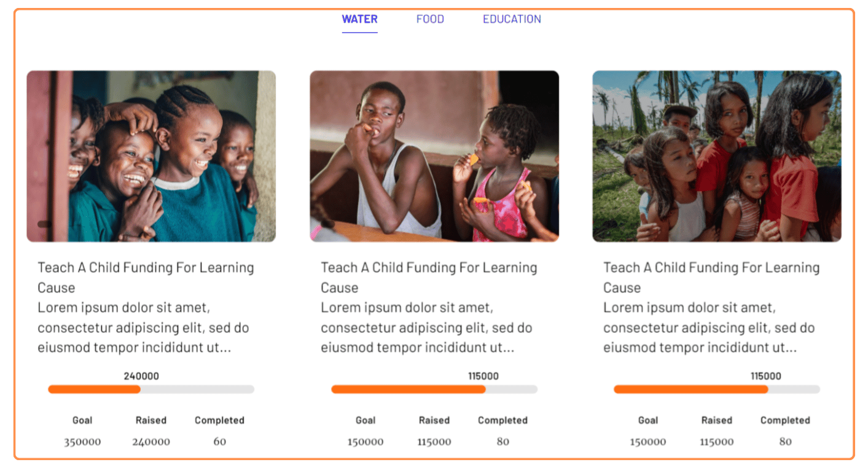Open the FOOD tab

[x=430, y=19]
